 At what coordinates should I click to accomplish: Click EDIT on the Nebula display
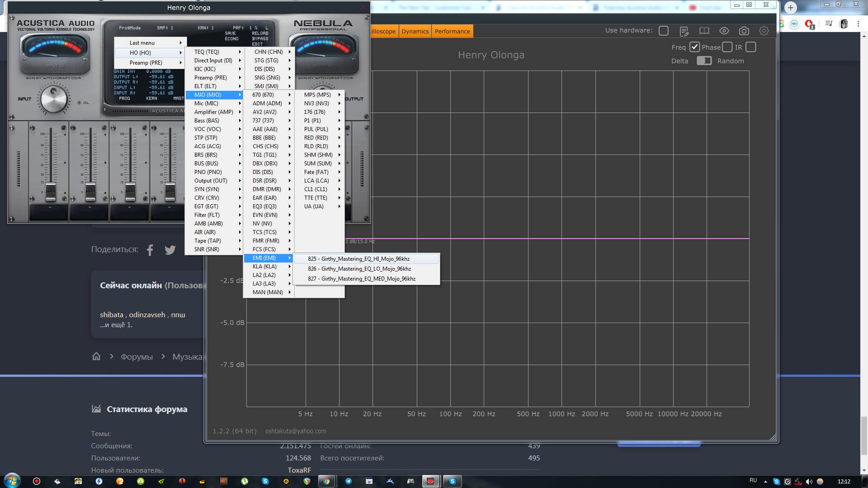pyautogui.click(x=257, y=44)
